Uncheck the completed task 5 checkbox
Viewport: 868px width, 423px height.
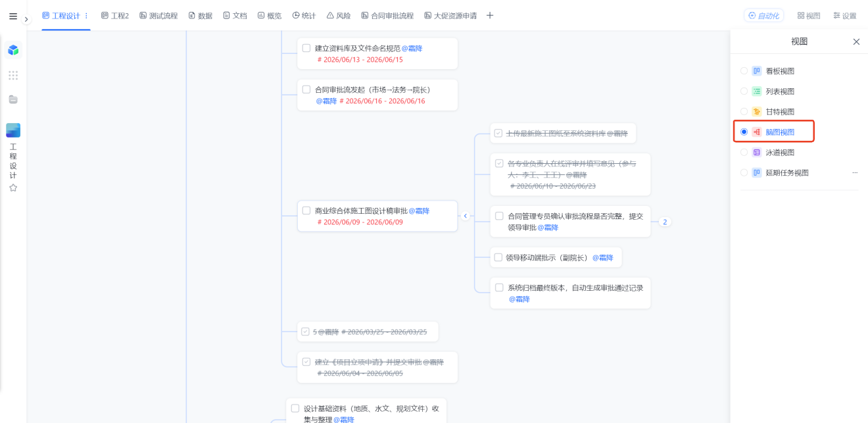pos(305,332)
